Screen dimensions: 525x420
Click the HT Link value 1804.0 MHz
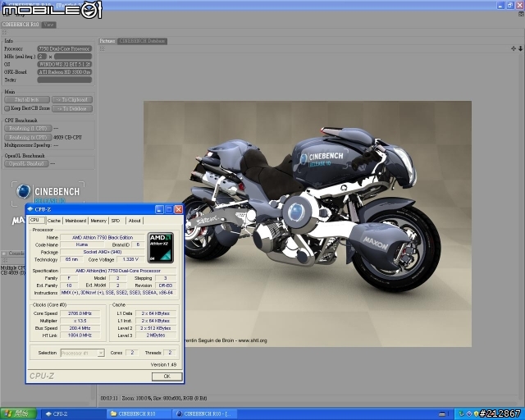click(x=80, y=336)
